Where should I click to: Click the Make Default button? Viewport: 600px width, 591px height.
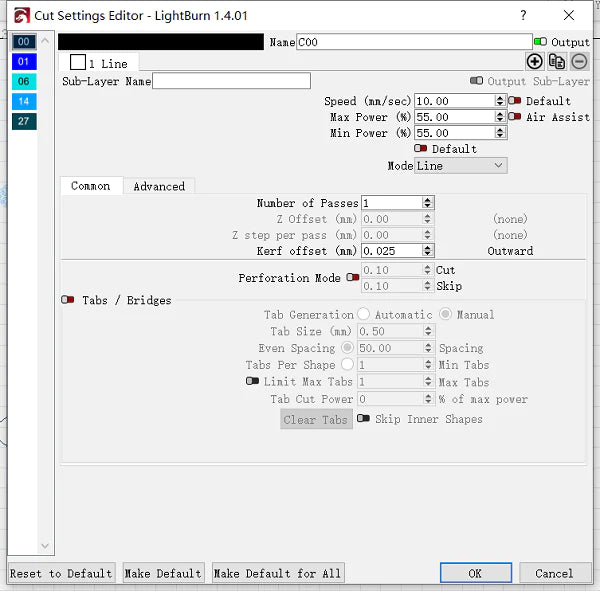pos(163,573)
